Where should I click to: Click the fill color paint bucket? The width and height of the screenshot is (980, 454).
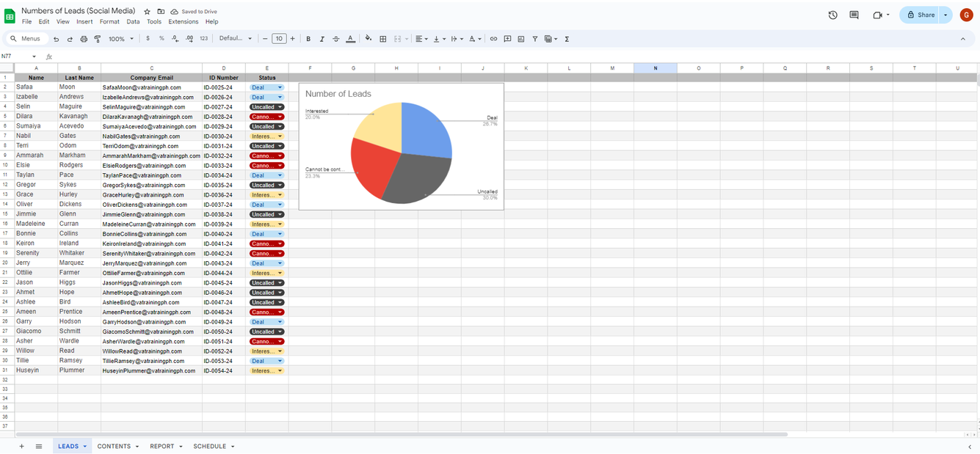369,39
